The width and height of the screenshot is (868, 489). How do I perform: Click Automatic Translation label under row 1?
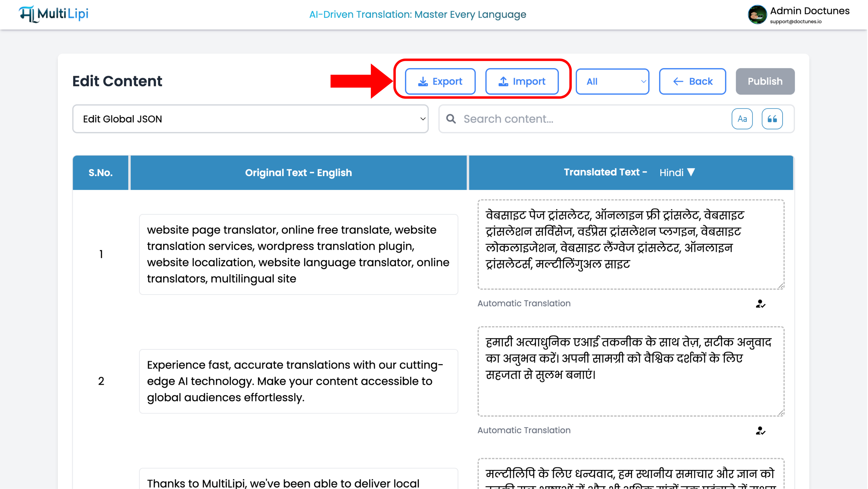524,303
